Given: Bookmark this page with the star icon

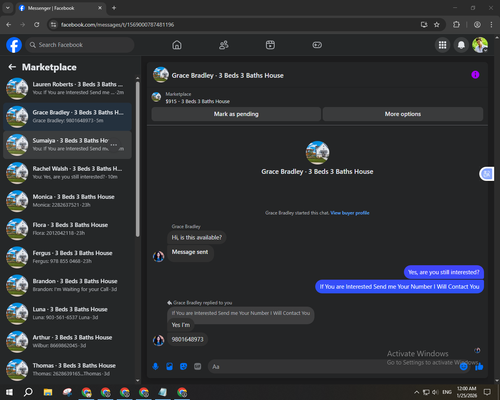Looking at the screenshot, I should 437,25.
